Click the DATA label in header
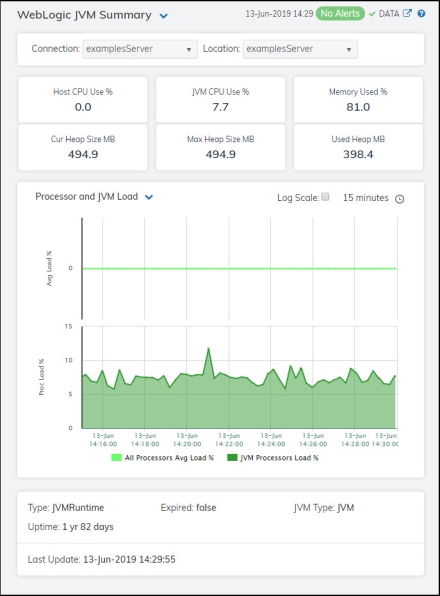This screenshot has width=440, height=596. tap(389, 14)
